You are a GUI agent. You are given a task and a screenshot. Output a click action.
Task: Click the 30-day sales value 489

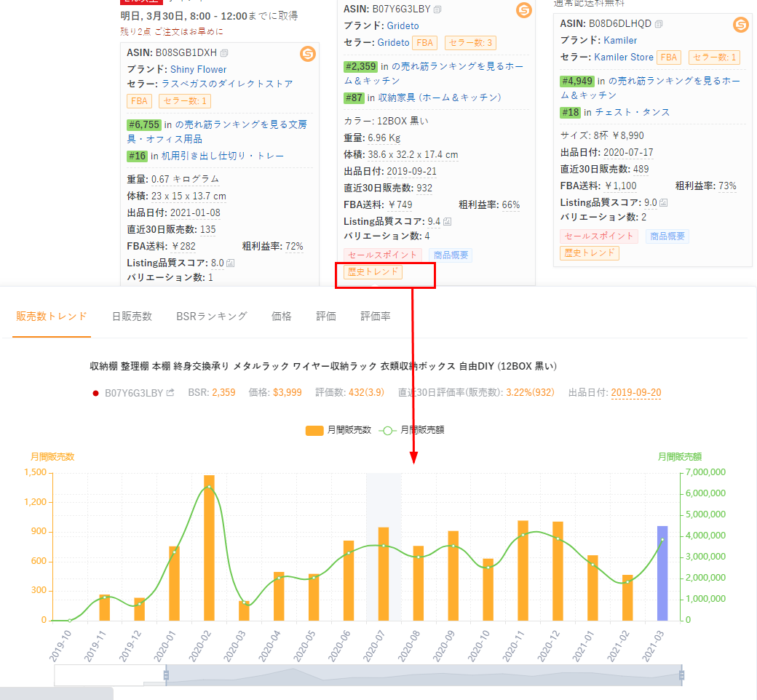[x=641, y=169]
